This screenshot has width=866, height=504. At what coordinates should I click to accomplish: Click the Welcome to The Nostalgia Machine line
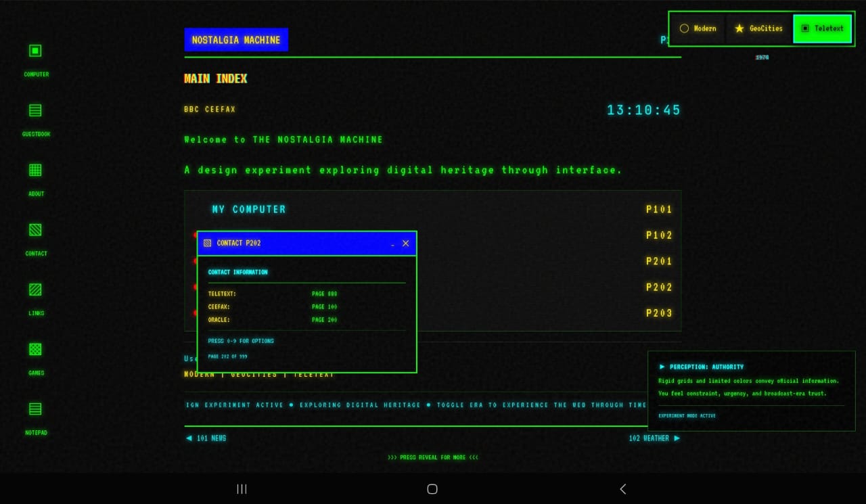click(283, 140)
